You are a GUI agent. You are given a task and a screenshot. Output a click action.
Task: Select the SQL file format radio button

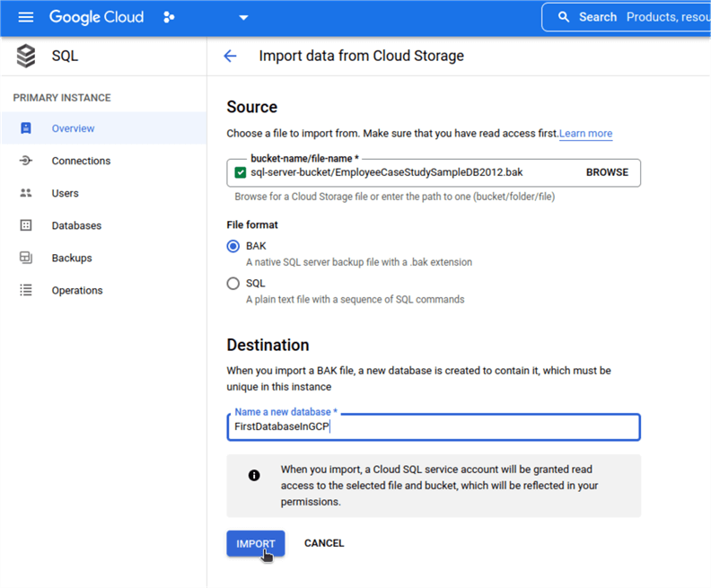point(233,284)
